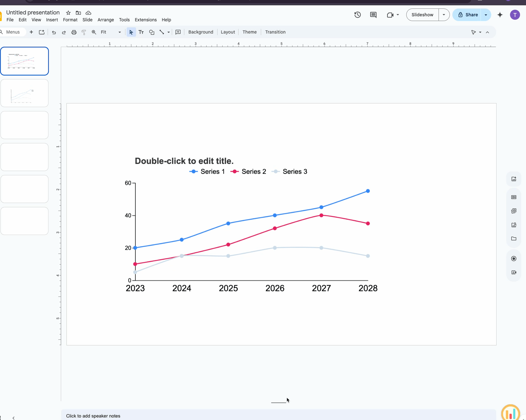Click the side panel record circle icon
The width and height of the screenshot is (526, 420).
[514, 259]
